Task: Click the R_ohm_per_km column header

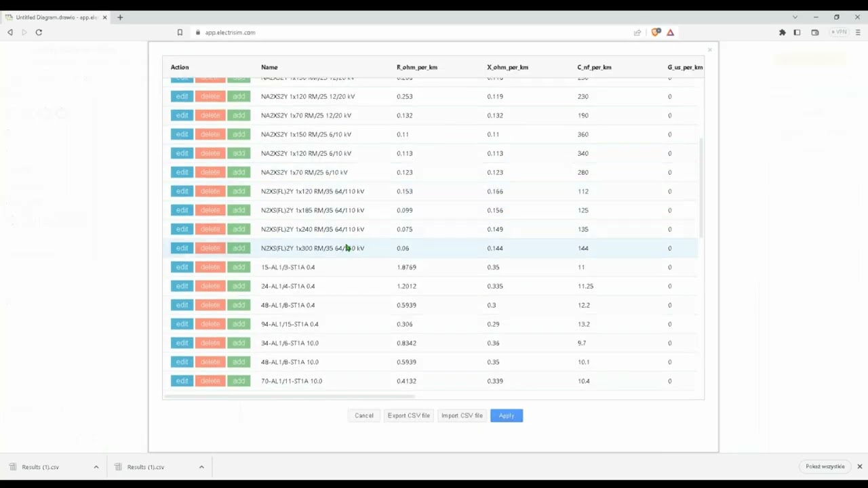Action: (x=417, y=67)
